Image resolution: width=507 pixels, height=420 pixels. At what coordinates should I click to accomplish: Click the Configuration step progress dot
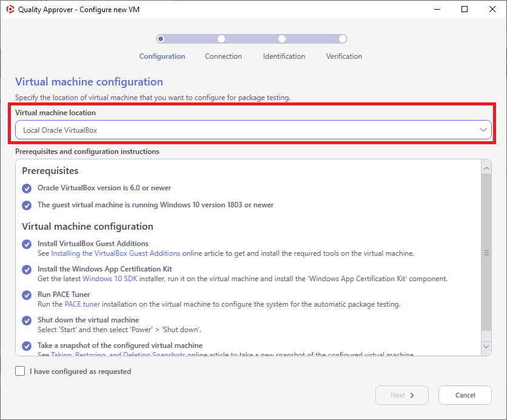160,39
